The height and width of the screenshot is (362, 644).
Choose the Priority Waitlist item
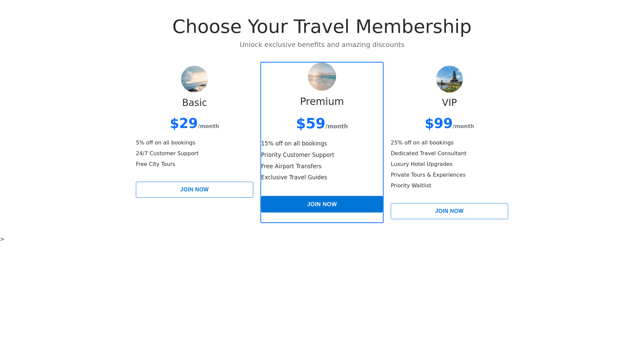(411, 186)
